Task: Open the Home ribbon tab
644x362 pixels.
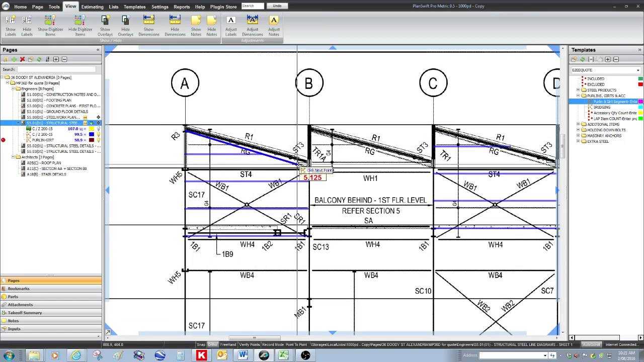Action: pyautogui.click(x=20, y=7)
